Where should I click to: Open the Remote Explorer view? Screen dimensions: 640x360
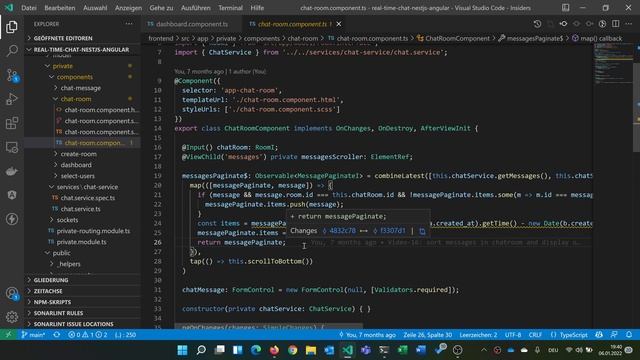[12, 147]
